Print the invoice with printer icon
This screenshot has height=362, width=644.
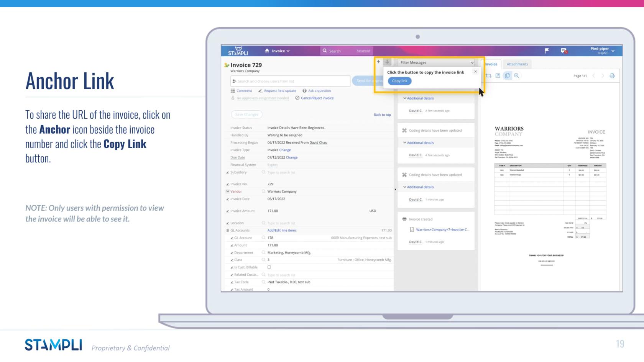[612, 76]
